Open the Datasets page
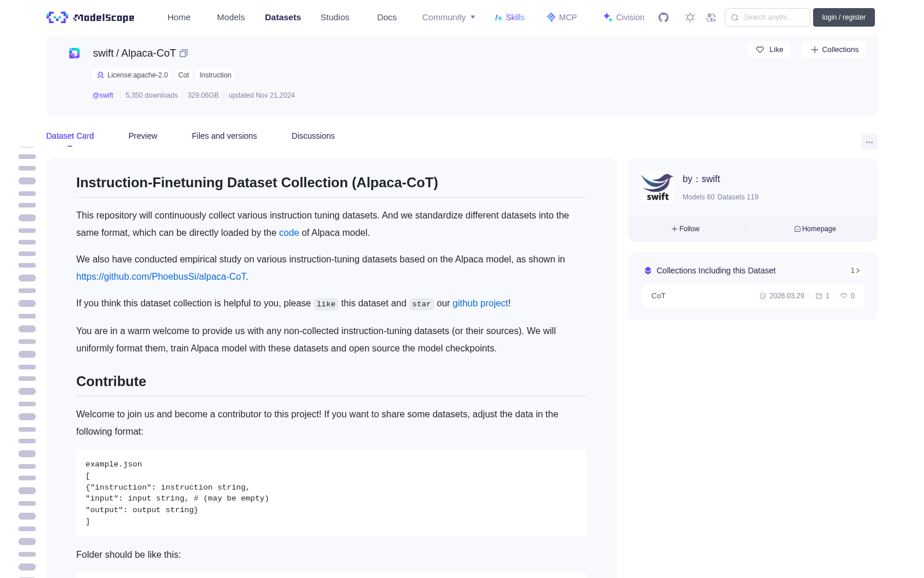924x578 pixels. pyautogui.click(x=283, y=17)
